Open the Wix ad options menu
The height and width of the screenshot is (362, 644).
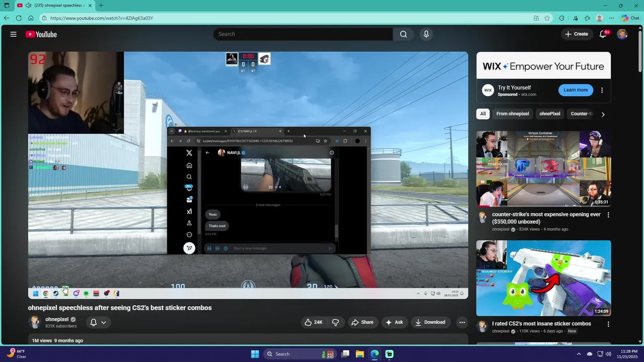(x=602, y=90)
